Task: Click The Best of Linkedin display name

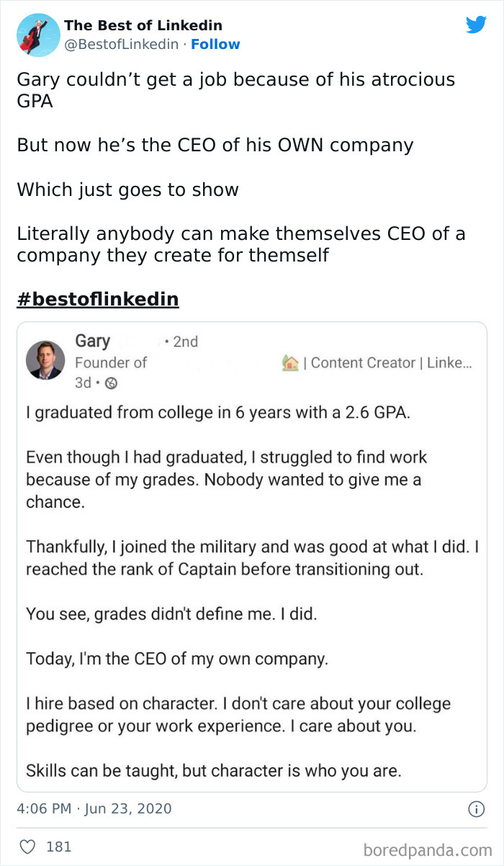Action: click(143, 26)
